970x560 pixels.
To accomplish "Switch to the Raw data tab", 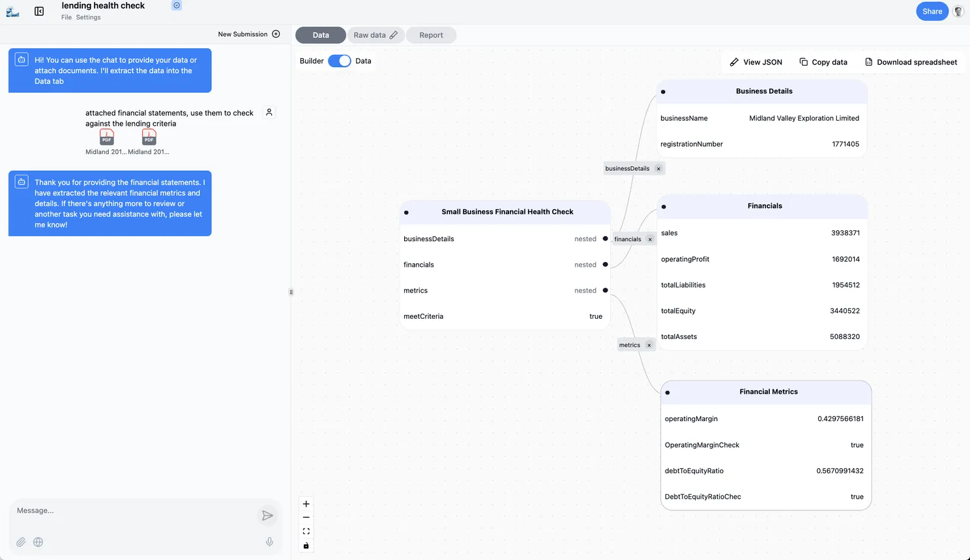I will (375, 35).
